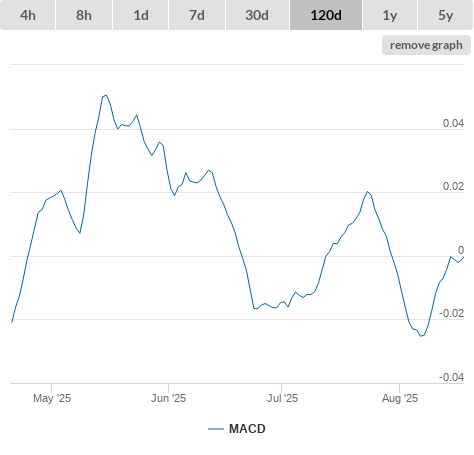Click the Aug '25 axis label
This screenshot has height=455, width=474.
pos(400,398)
